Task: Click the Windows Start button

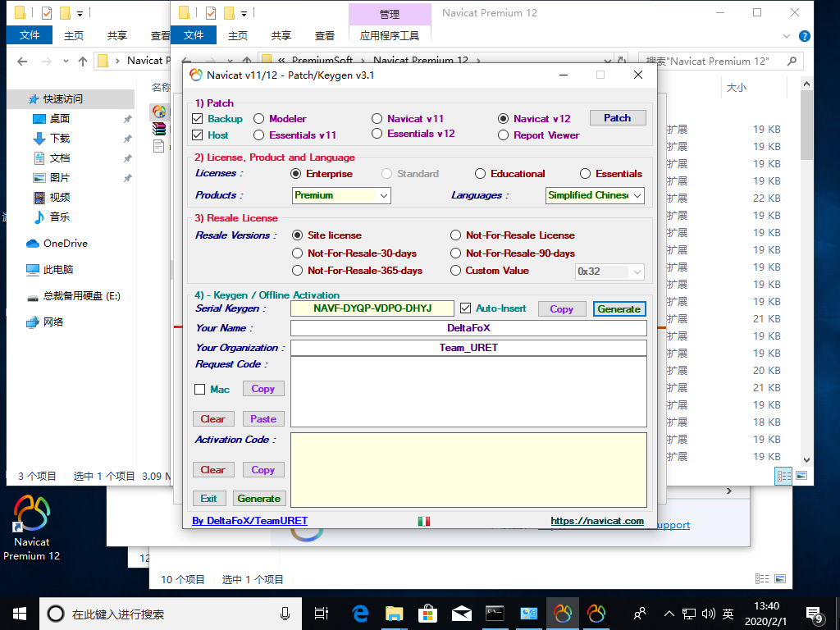Action: coord(20,614)
